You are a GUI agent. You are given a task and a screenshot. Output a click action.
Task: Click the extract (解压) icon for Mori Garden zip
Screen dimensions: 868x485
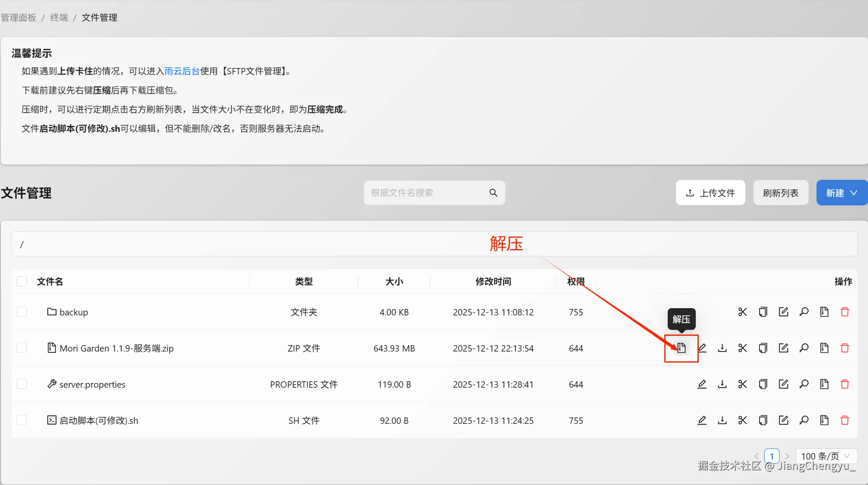pos(681,348)
